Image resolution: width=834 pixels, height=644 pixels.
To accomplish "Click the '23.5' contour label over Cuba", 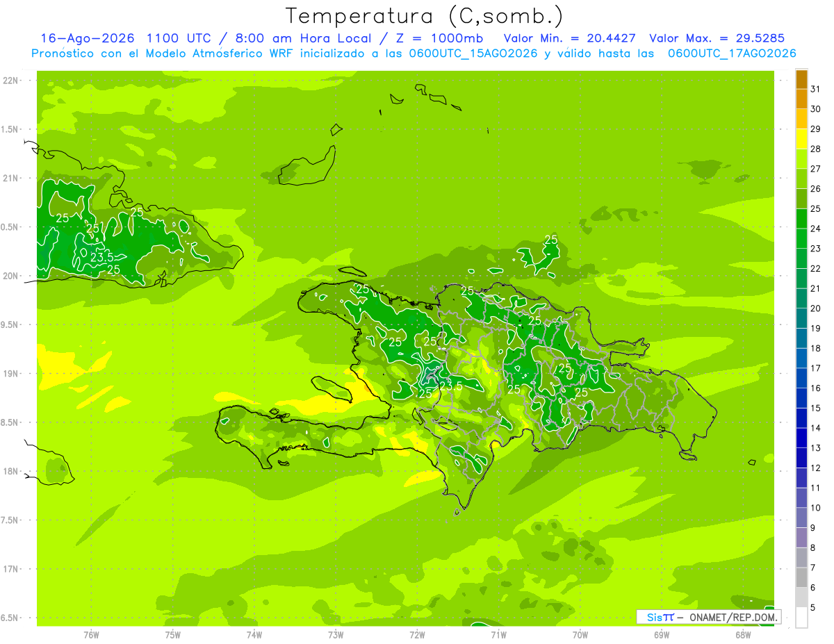I will pos(102,258).
